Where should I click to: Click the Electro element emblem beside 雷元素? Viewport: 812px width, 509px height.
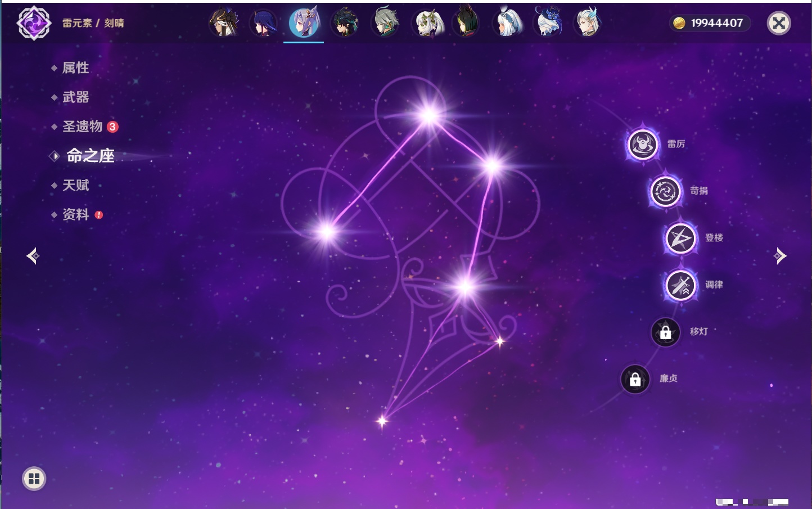tap(34, 23)
